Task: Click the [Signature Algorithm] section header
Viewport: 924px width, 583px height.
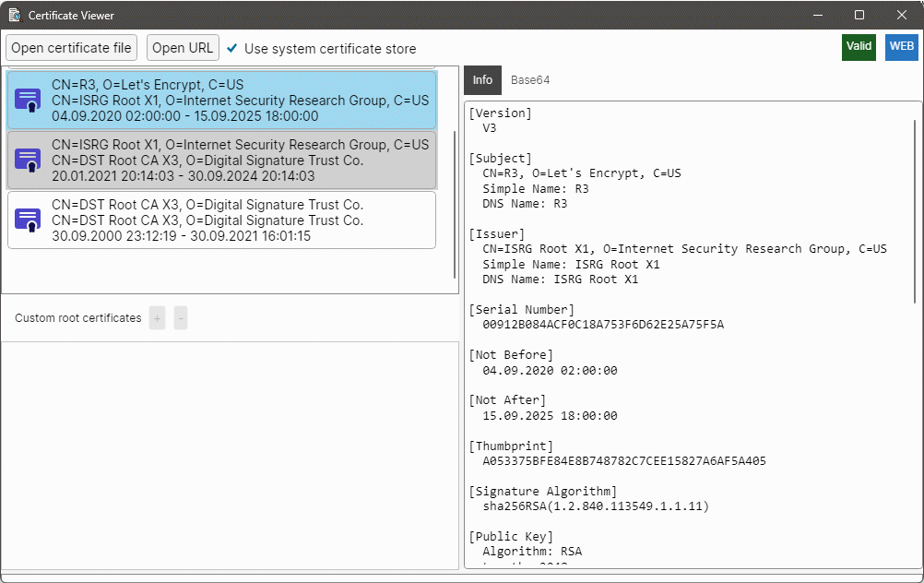Action: click(543, 492)
